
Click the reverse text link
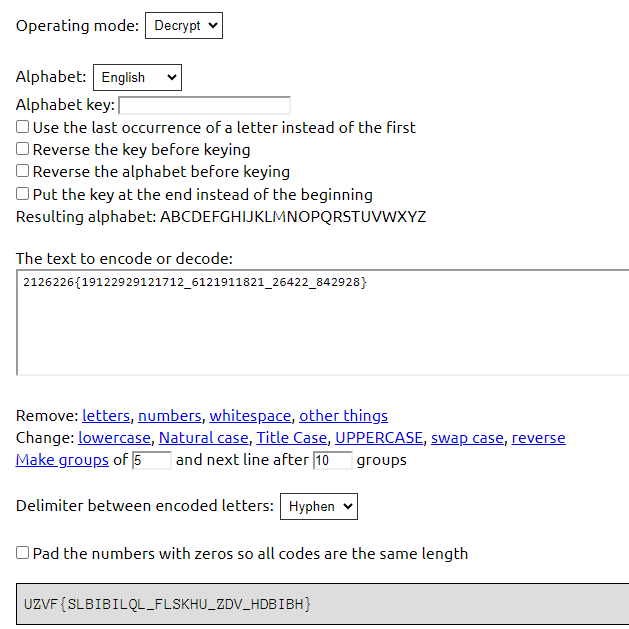click(538, 438)
